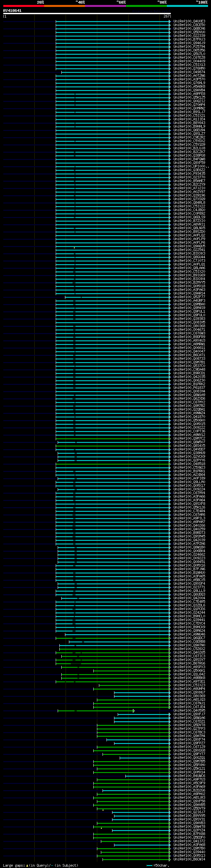Image resolution: width=211 pixels, height=868 pixels.
Task: Click label UniRef100_O04409
Action: pyautogui.click(x=189, y=61)
